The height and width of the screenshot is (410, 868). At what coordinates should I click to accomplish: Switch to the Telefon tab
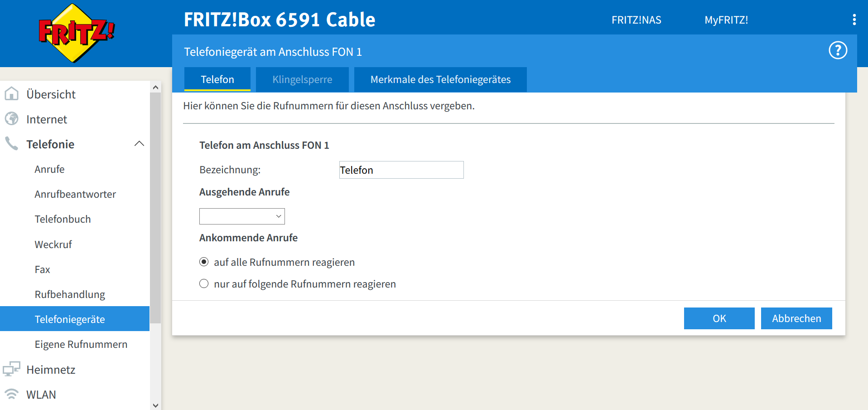(x=217, y=79)
